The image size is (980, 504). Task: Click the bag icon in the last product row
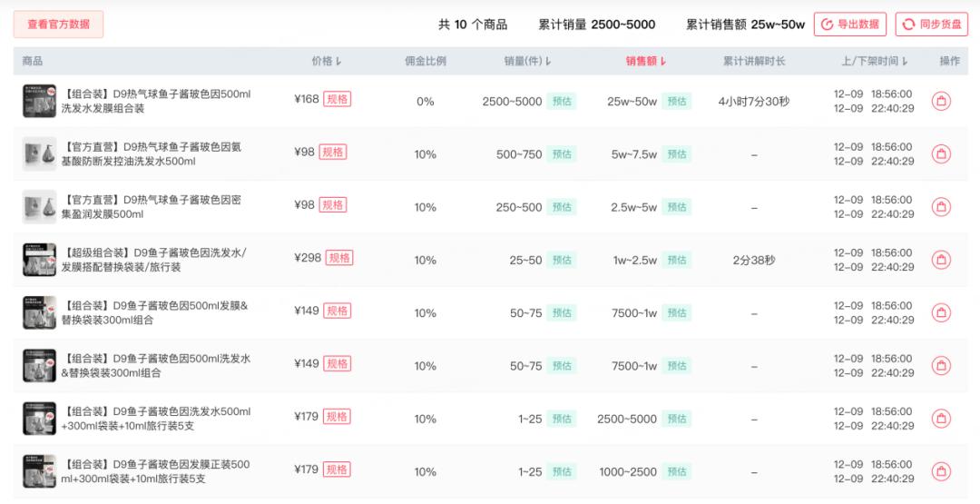coord(941,471)
